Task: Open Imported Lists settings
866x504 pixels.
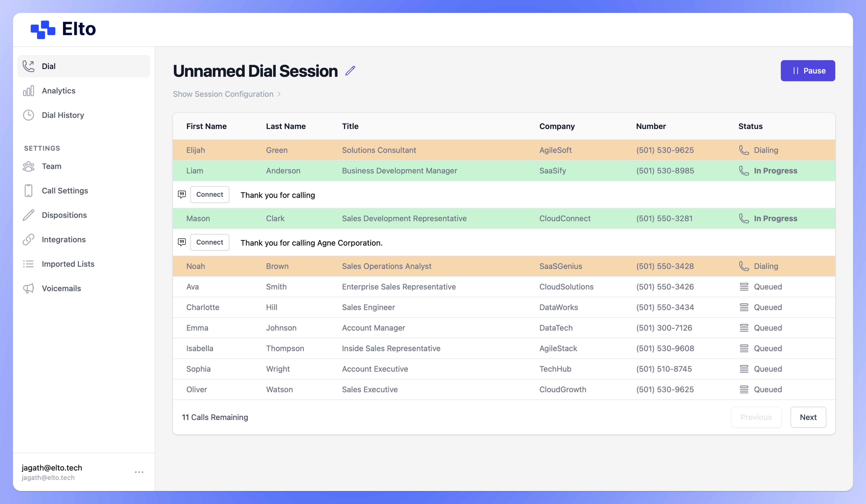Action: (x=68, y=264)
